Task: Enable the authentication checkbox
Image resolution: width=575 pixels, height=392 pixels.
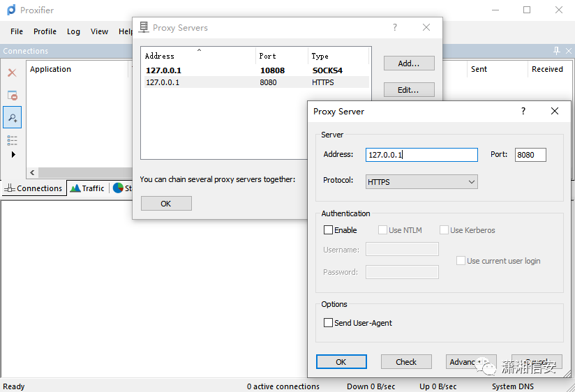Action: [x=328, y=230]
